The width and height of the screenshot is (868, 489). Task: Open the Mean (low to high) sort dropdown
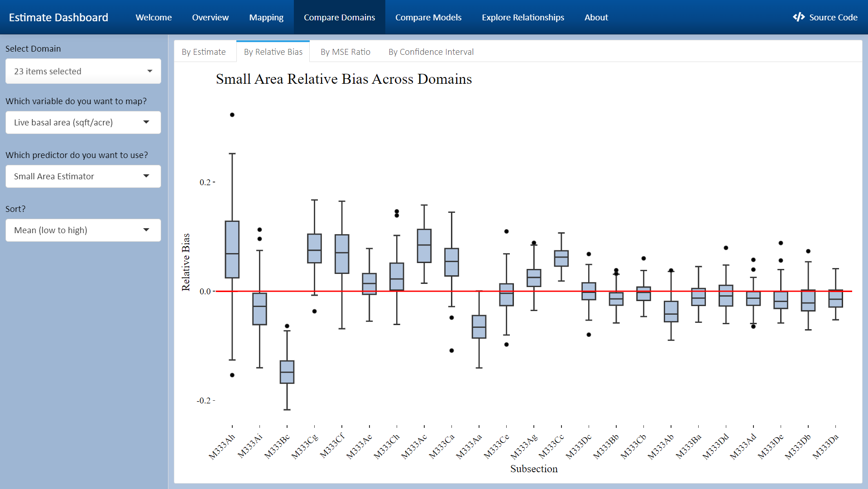pyautogui.click(x=83, y=230)
